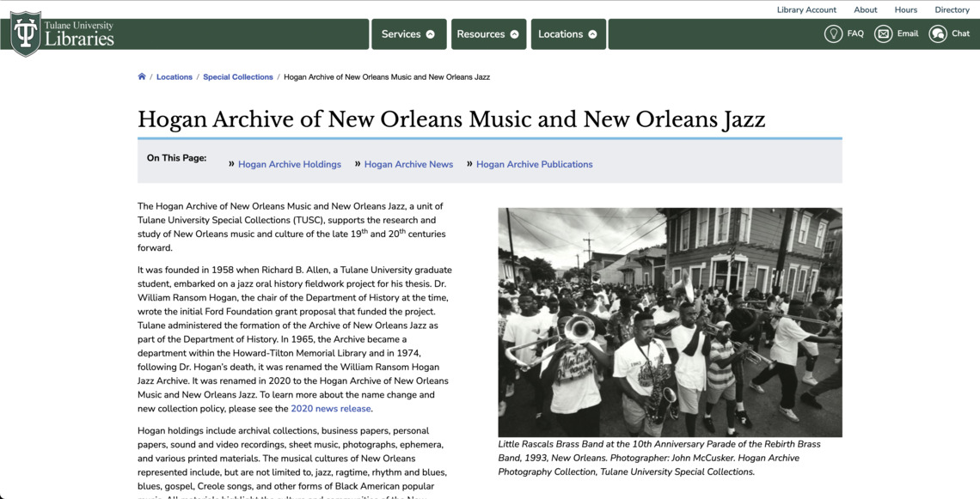980x499 pixels.
Task: Click the FAQ lightbulb icon
Action: [x=833, y=33]
